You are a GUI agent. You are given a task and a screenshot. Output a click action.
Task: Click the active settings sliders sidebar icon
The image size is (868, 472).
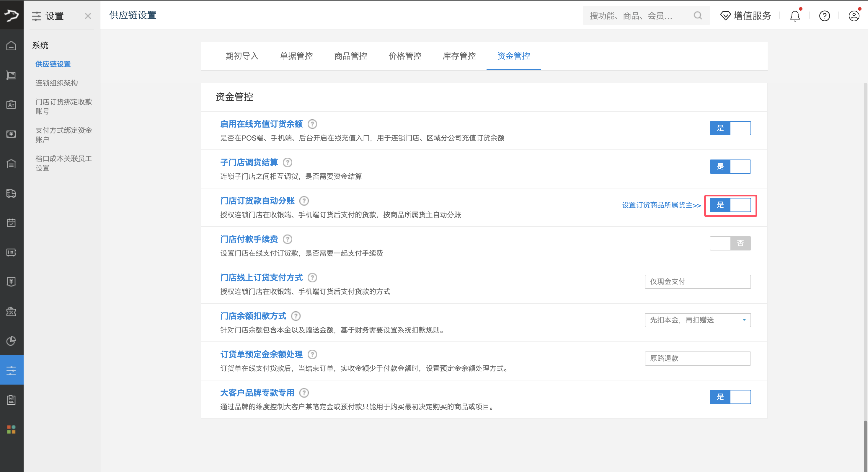12,370
